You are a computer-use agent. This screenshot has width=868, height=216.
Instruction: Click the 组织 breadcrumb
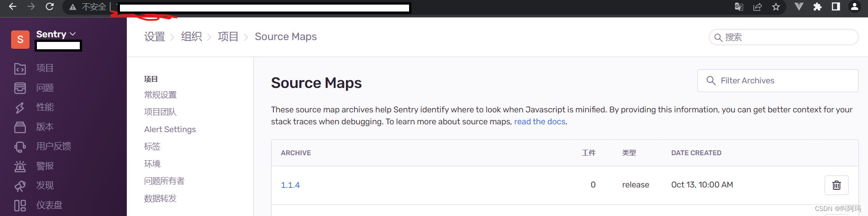[x=191, y=37]
